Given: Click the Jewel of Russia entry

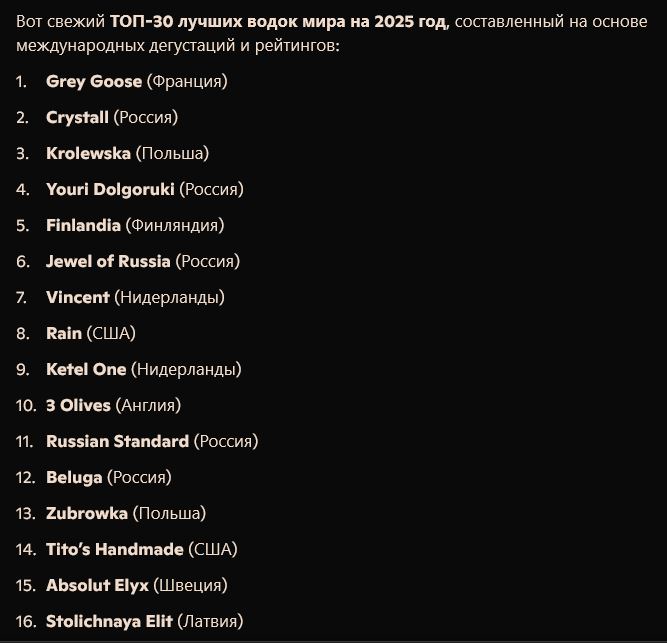Looking at the screenshot, I should click(108, 262).
